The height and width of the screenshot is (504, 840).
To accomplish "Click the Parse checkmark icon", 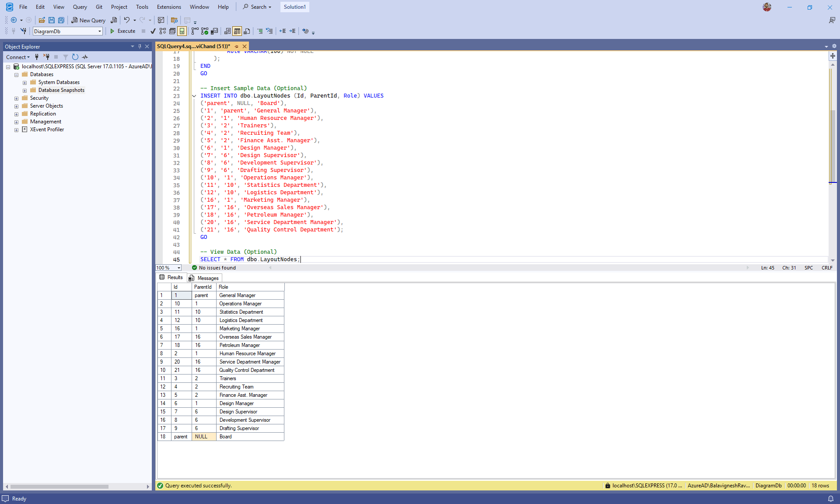I will click(153, 31).
